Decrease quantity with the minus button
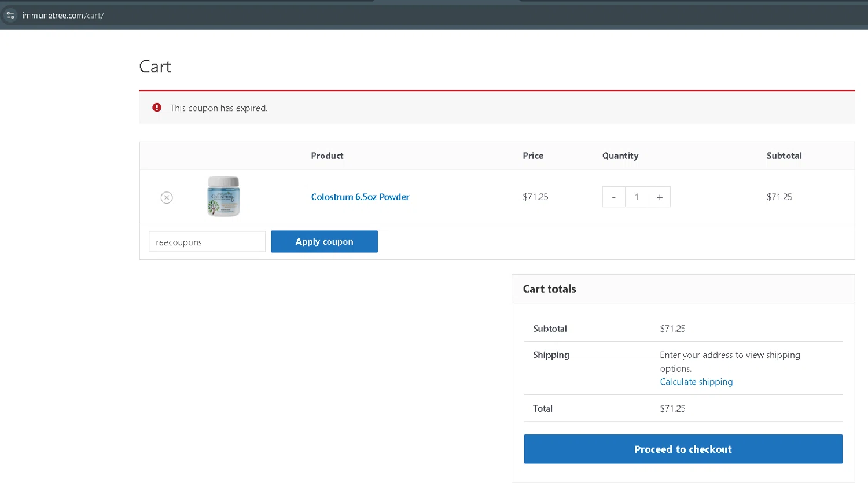Image resolution: width=868 pixels, height=483 pixels. [613, 197]
